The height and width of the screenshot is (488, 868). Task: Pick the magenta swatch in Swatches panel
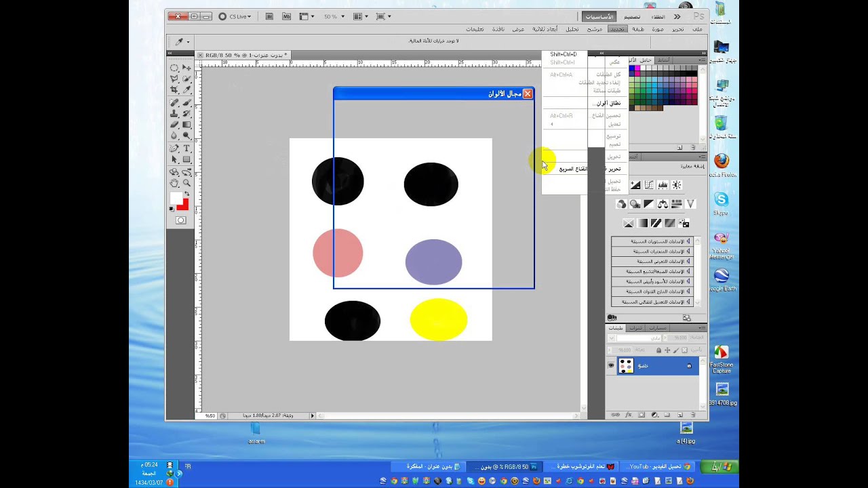pyautogui.click(x=637, y=68)
